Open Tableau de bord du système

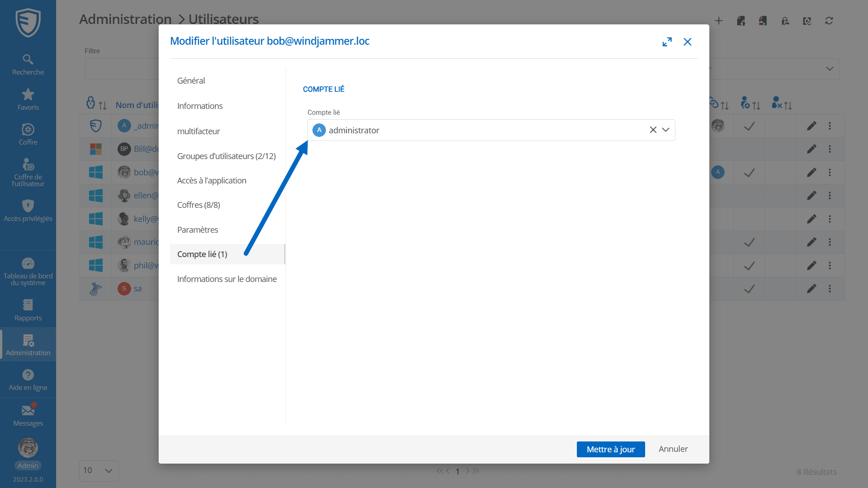click(x=28, y=271)
